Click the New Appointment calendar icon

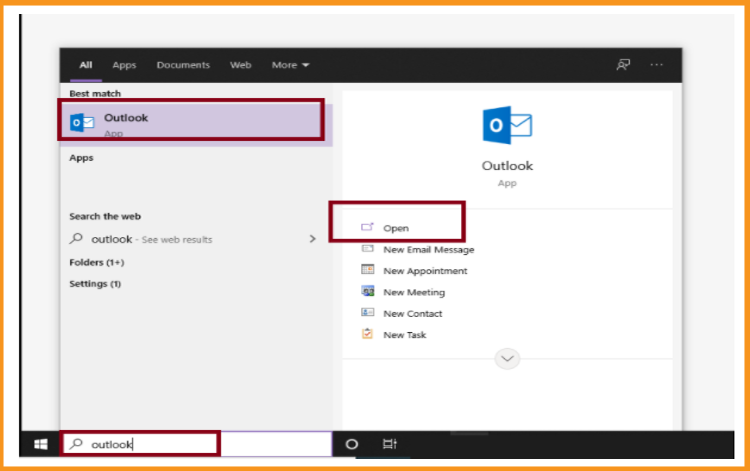click(x=367, y=270)
